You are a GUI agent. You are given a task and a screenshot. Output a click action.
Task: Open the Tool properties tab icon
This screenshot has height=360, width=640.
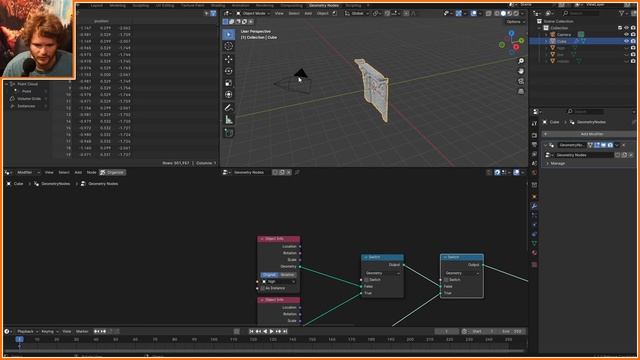[x=534, y=123]
